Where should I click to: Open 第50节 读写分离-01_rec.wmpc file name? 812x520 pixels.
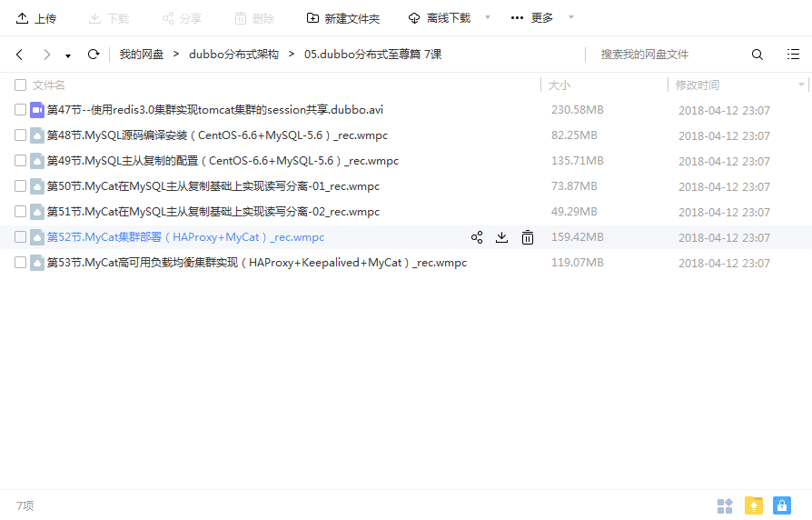coord(213,186)
